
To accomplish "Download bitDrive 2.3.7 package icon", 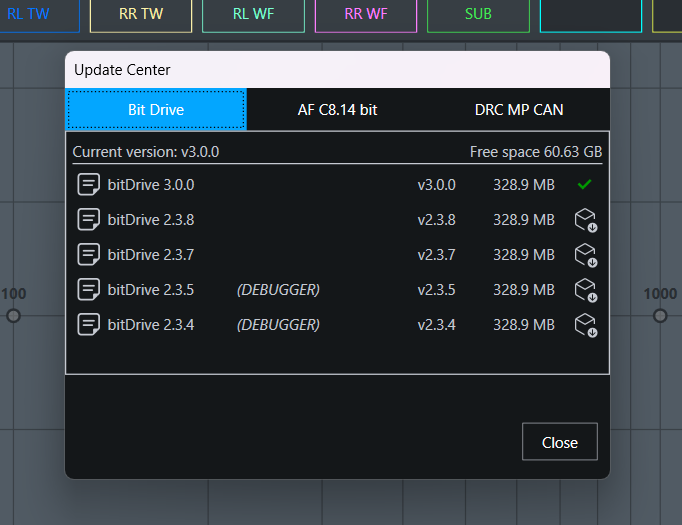I will click(x=585, y=255).
